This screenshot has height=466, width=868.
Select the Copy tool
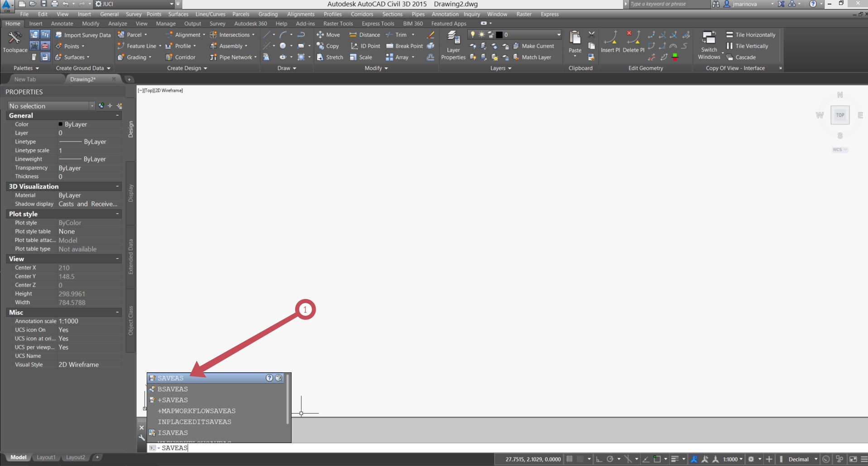click(x=328, y=46)
